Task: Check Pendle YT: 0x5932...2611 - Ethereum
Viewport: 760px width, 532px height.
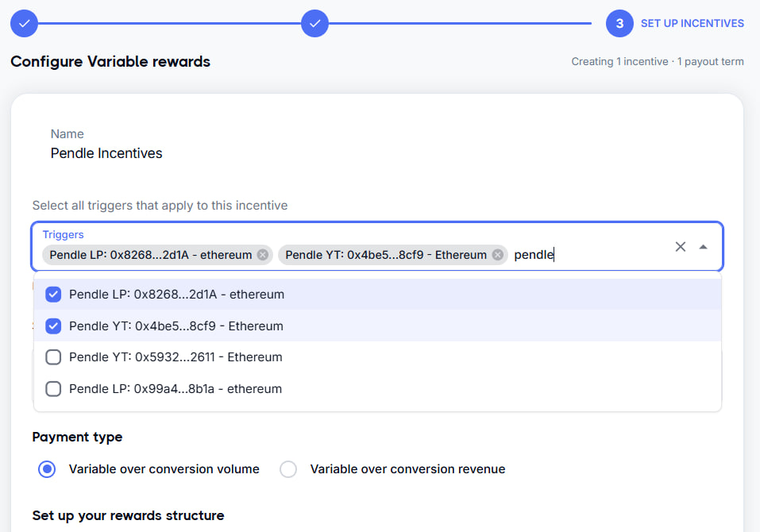Action: pos(53,357)
